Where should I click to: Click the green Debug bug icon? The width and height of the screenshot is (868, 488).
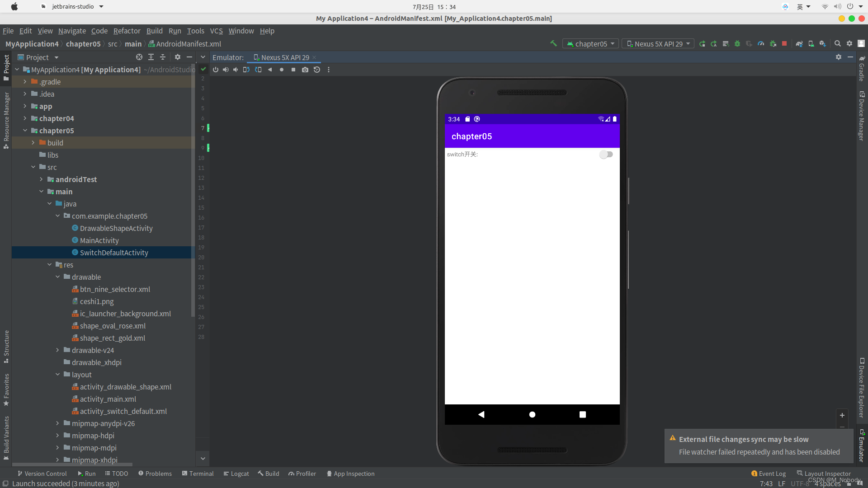coord(737,44)
